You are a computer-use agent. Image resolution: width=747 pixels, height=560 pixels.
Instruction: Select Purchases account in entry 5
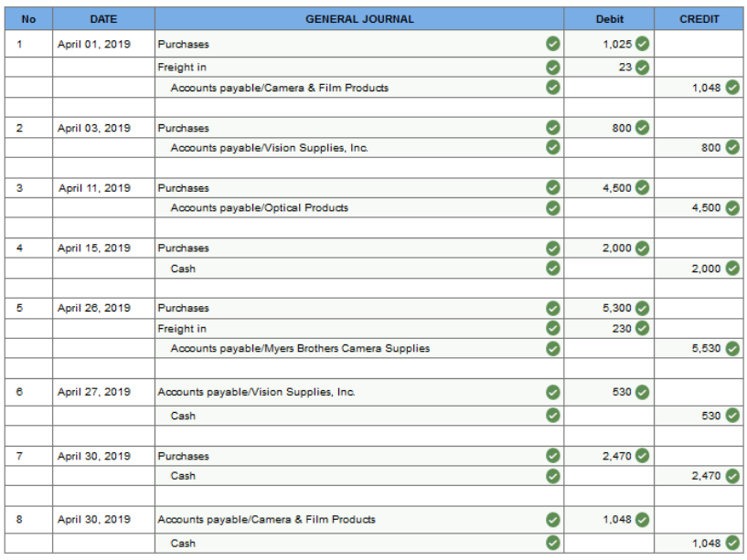click(x=184, y=308)
